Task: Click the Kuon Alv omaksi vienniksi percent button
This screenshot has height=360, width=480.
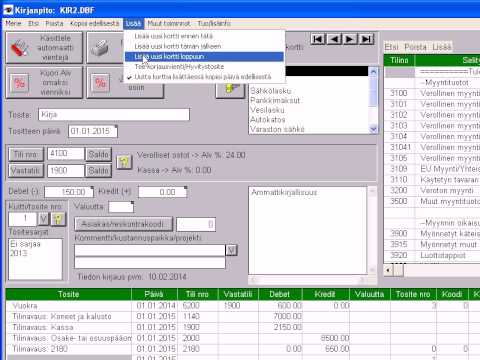Action: (x=44, y=82)
